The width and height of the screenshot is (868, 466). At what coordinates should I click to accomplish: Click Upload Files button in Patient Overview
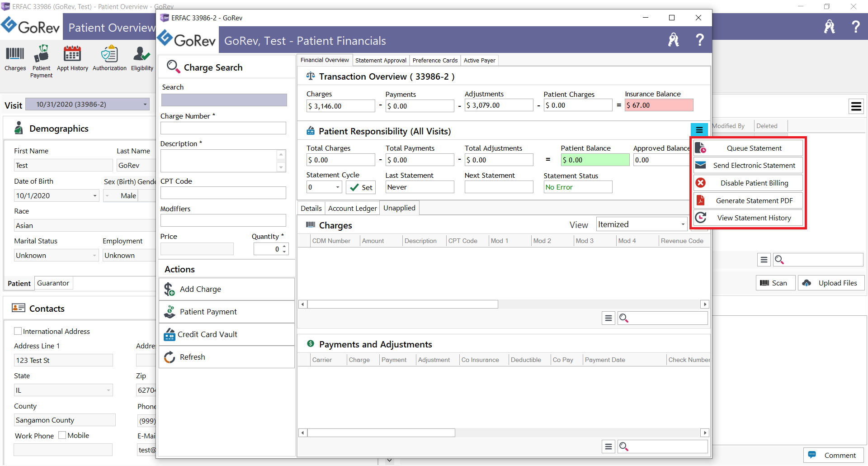coord(831,283)
